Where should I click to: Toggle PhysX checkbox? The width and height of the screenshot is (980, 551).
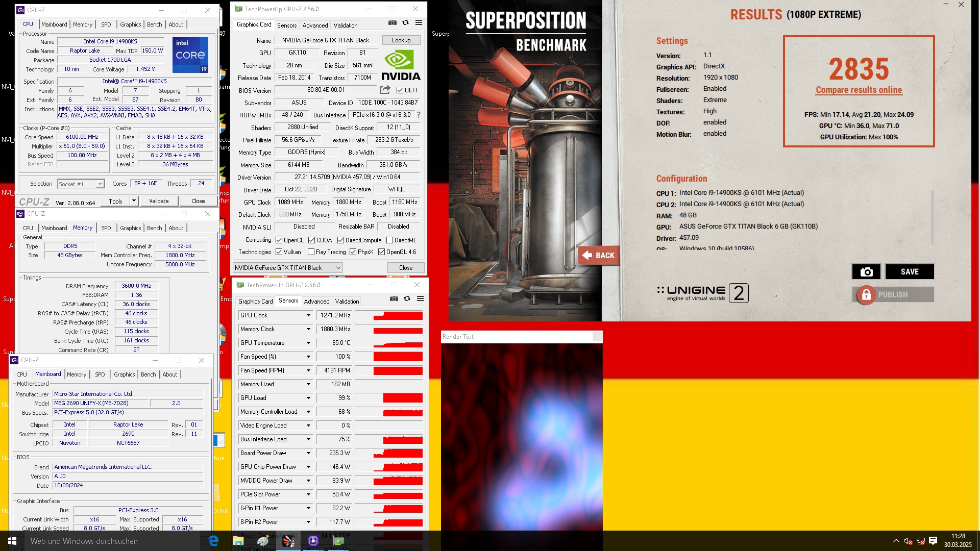click(x=353, y=252)
